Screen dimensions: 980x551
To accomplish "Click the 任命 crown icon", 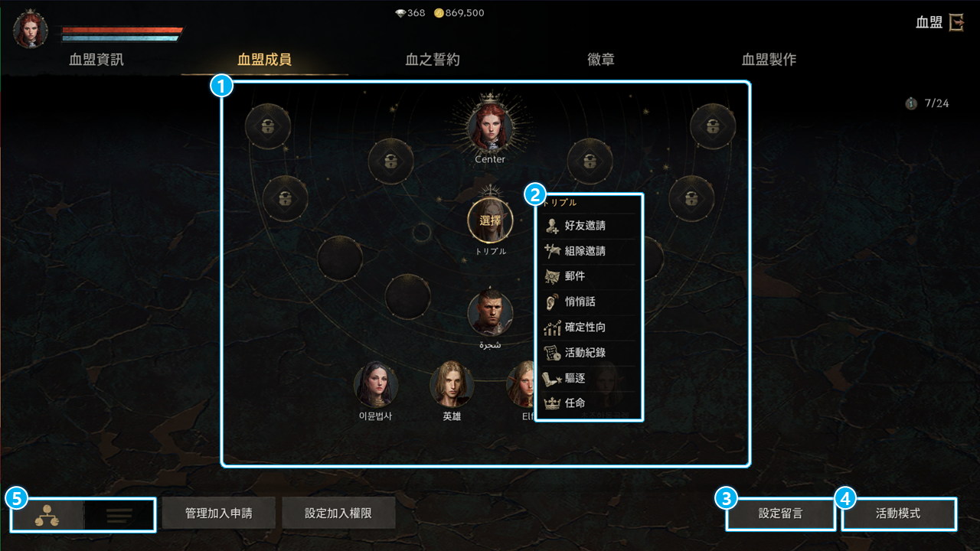I will pos(551,403).
